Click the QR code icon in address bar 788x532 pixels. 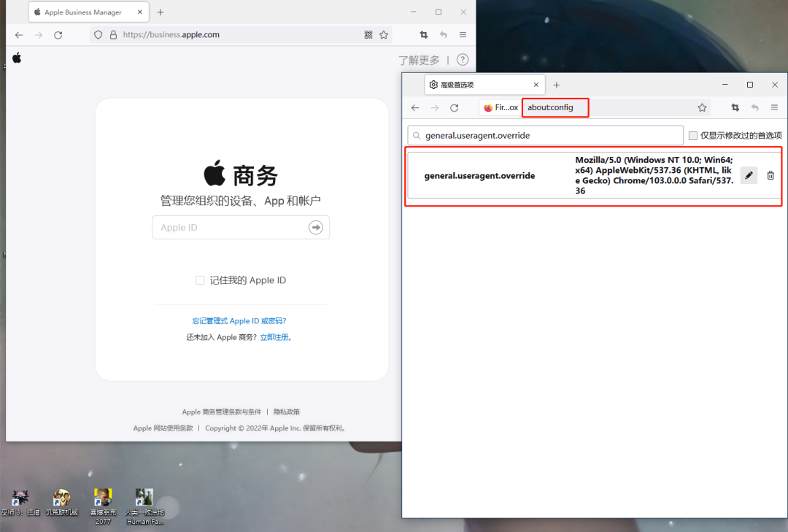[368, 35]
